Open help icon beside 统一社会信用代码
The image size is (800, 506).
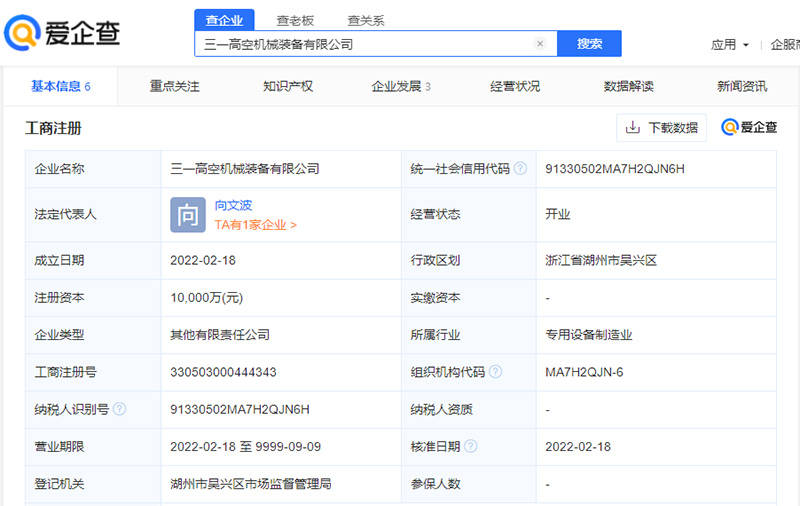click(x=520, y=168)
